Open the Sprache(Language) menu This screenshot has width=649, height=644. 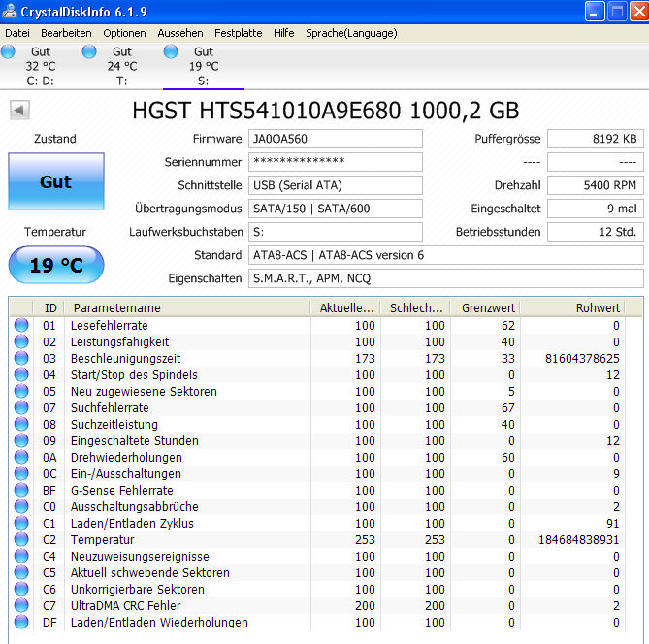click(351, 33)
